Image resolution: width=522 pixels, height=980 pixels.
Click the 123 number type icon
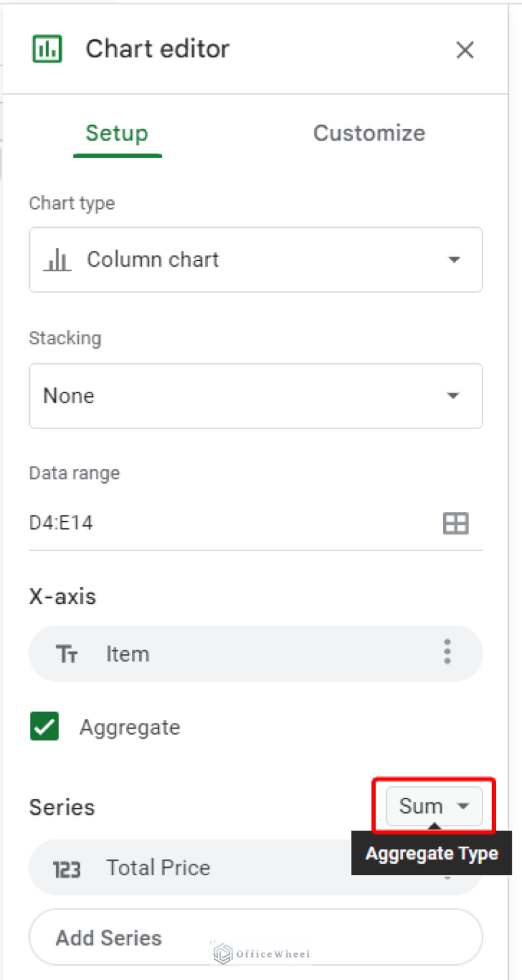point(67,869)
